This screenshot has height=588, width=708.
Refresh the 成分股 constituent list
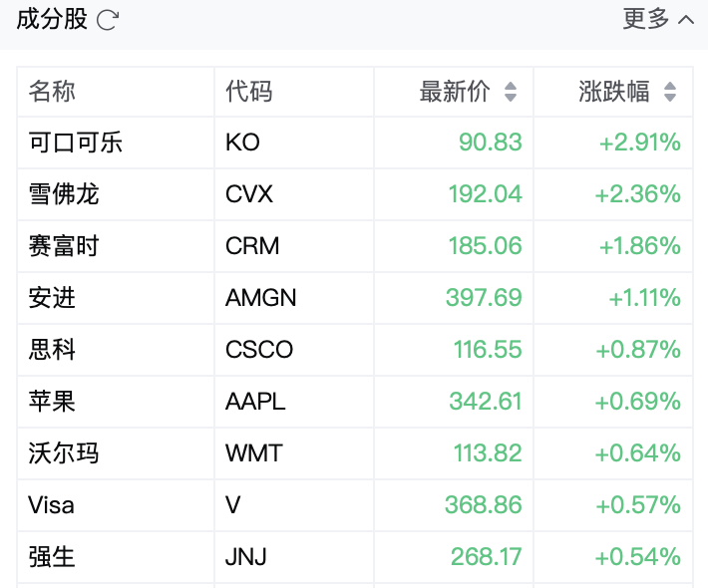[108, 20]
